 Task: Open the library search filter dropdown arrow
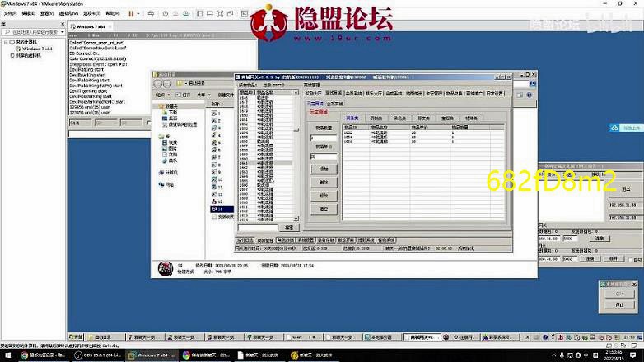[63, 31]
